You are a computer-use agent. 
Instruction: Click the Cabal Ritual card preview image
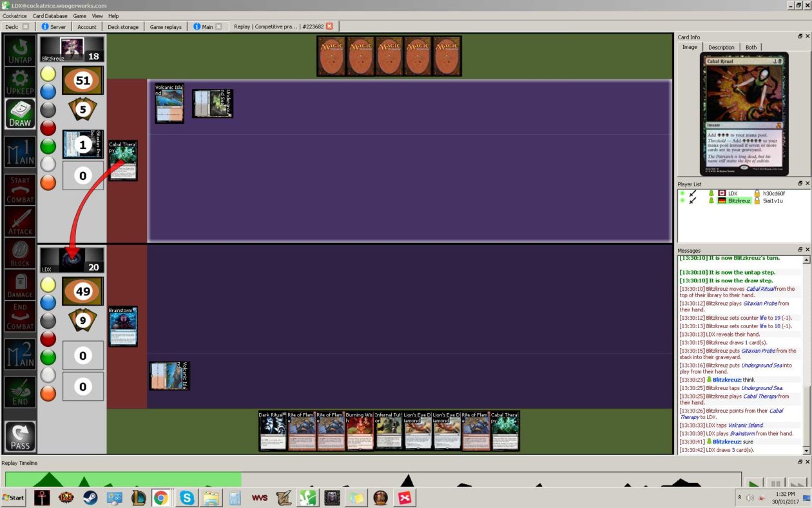coord(744,115)
